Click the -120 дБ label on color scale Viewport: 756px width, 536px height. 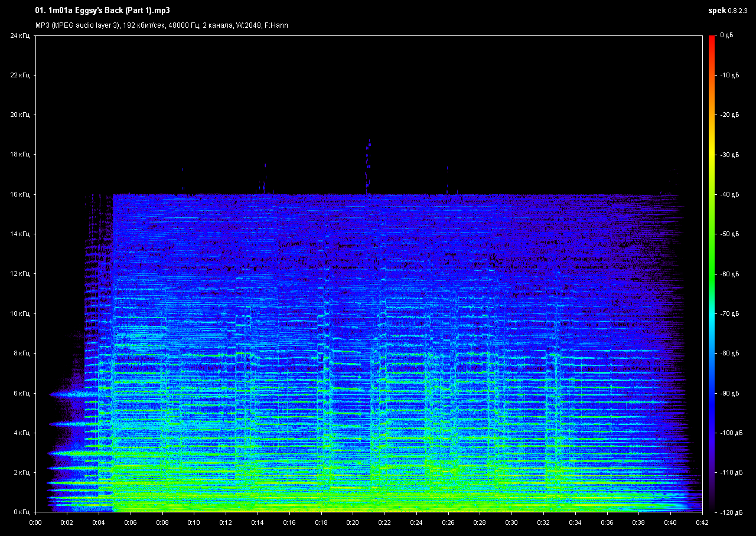(x=729, y=512)
